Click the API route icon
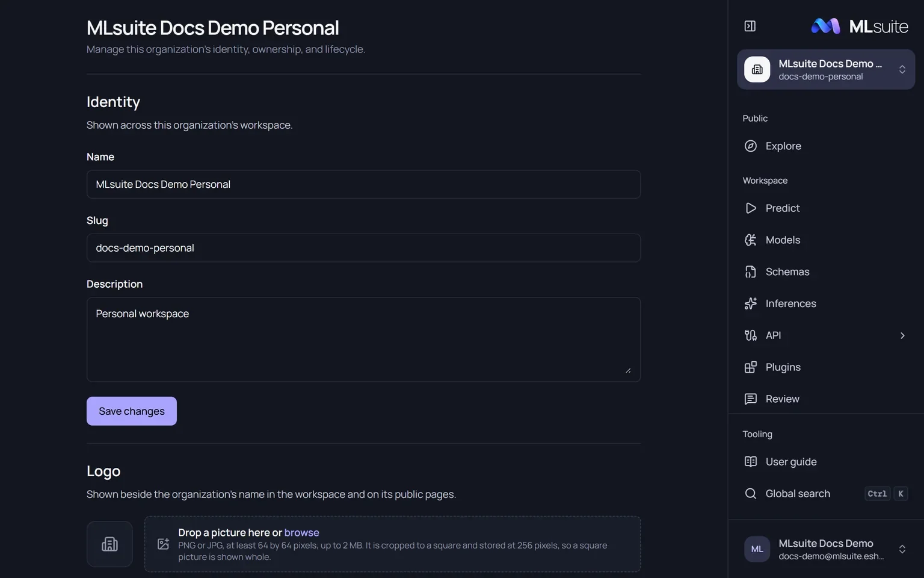The width and height of the screenshot is (924, 578). [751, 335]
